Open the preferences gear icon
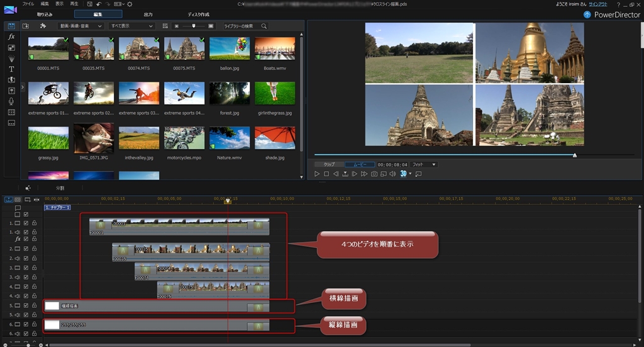 (130, 4)
